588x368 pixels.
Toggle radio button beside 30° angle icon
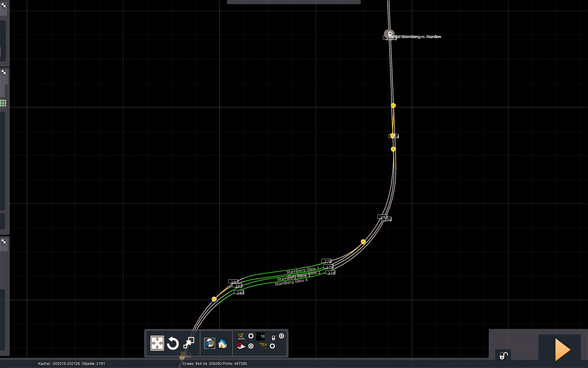click(251, 336)
